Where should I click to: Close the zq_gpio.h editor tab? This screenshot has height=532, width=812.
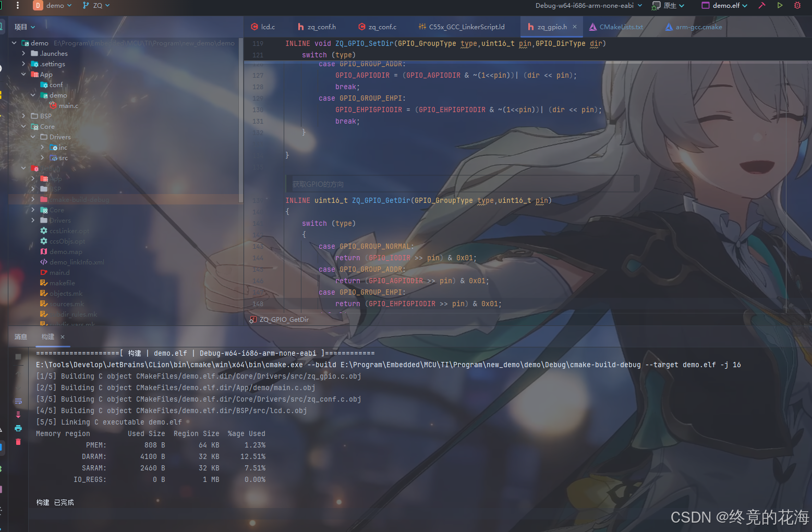(575, 27)
